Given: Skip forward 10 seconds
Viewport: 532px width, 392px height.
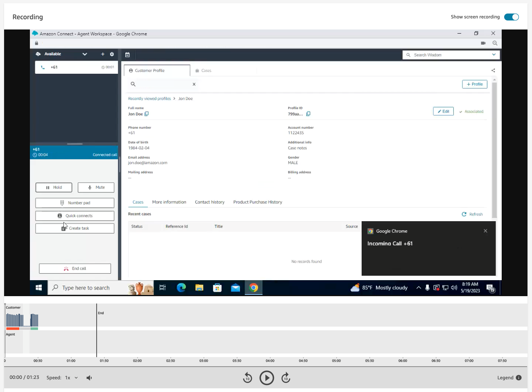Looking at the screenshot, I should pyautogui.click(x=286, y=378).
